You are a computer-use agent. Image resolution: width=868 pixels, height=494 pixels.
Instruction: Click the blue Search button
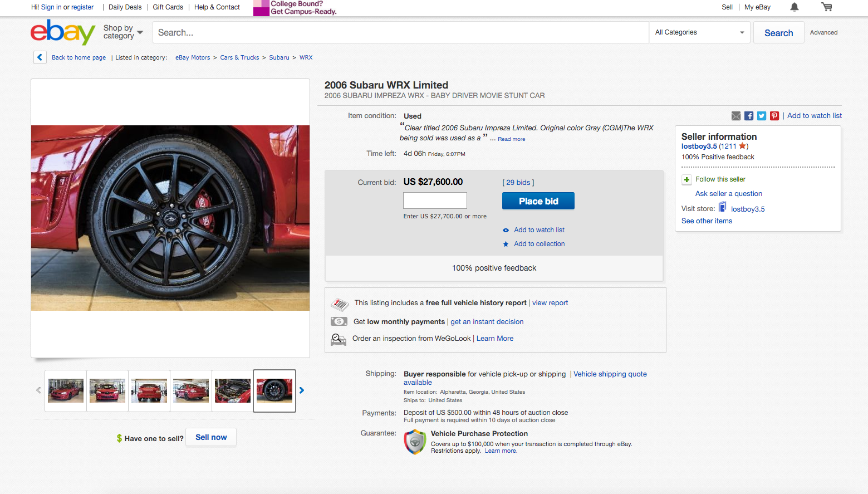[778, 33]
